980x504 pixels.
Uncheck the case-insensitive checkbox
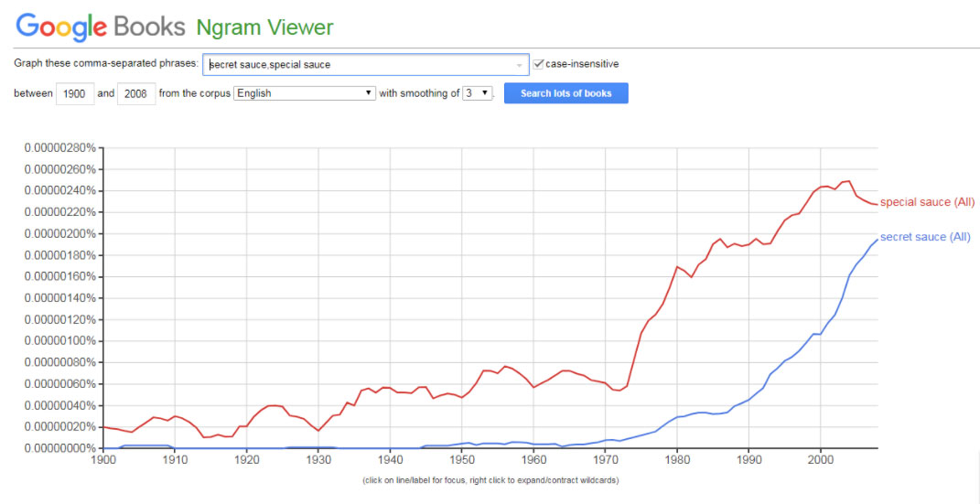(539, 64)
